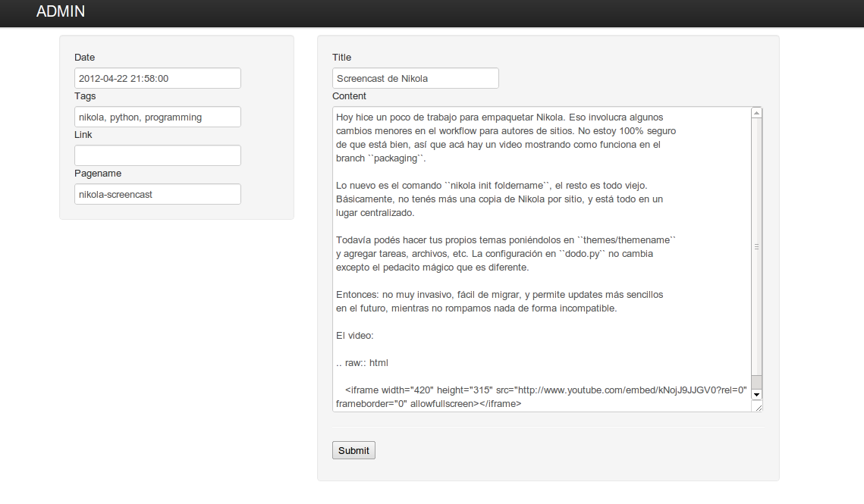864x504 pixels.
Task: Click the line 'excepto el pedacito mágico'
Action: tap(432, 267)
